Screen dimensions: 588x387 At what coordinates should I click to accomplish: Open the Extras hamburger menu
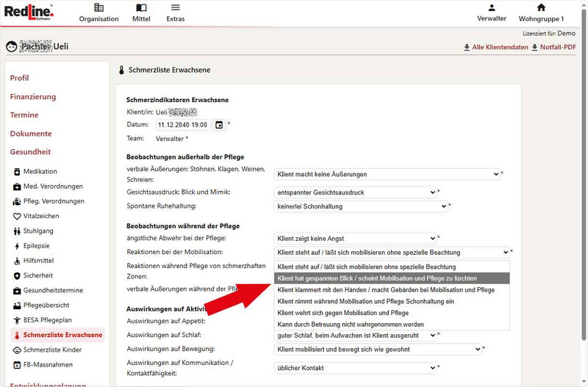pyautogui.click(x=175, y=8)
